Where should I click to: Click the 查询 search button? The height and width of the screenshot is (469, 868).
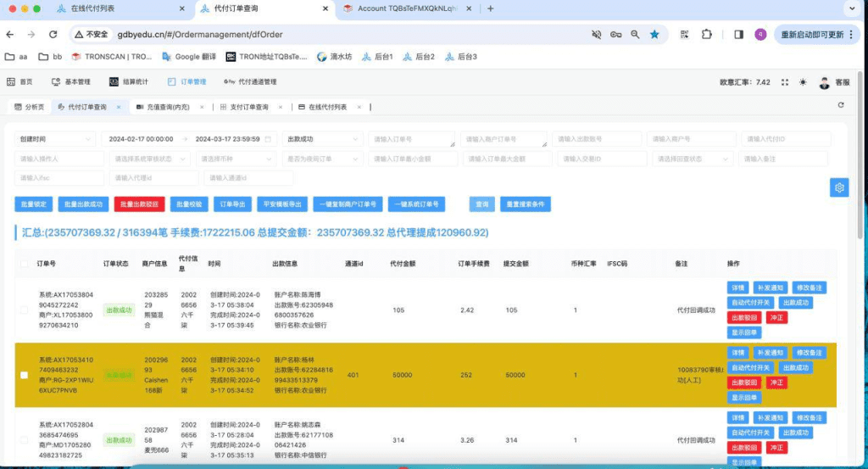482,204
